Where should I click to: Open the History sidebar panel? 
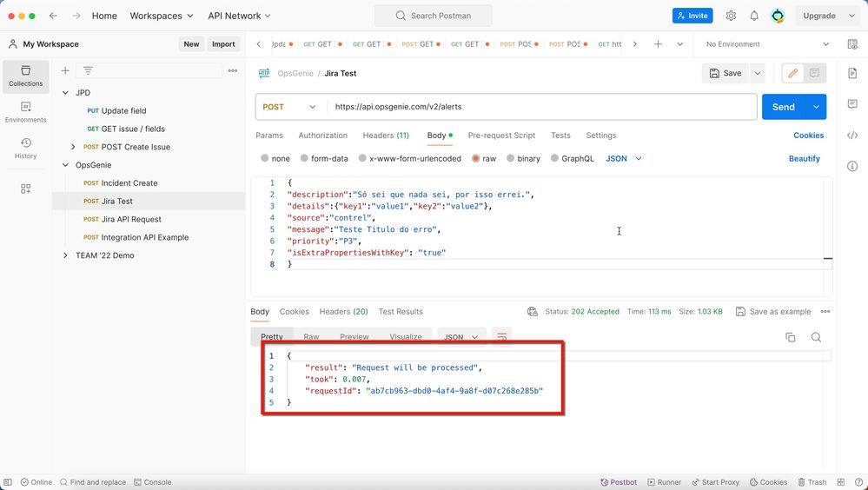[x=25, y=149]
